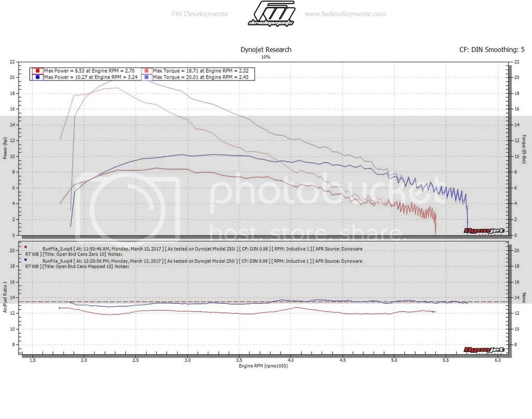This screenshot has width=532, height=419.
Task: Click the FW Developments header text
Action: (x=199, y=14)
